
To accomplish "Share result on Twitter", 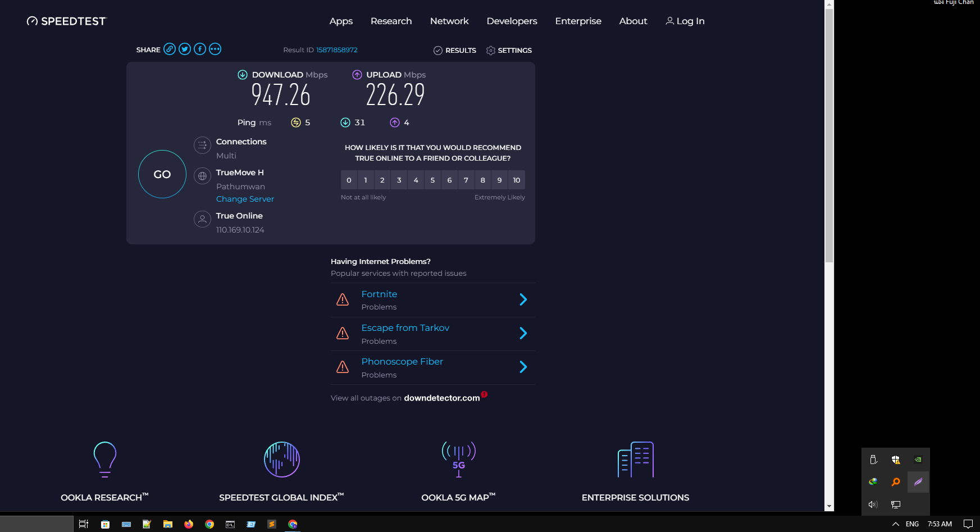I will (x=185, y=49).
